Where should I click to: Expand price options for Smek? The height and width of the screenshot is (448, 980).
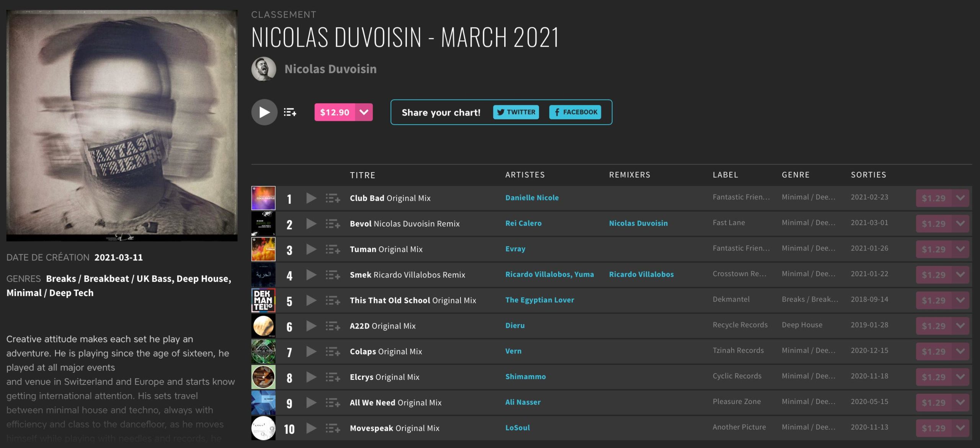(960, 275)
